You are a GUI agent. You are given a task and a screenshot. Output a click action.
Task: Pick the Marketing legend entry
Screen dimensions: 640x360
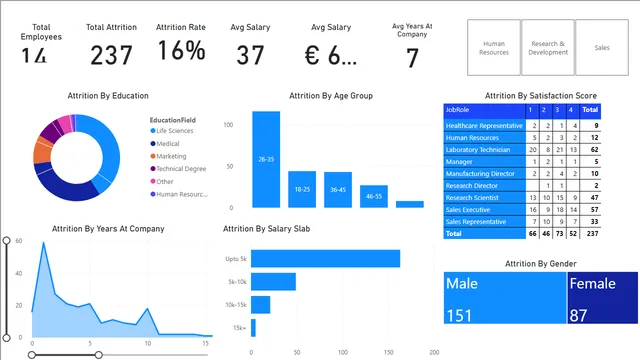(x=168, y=156)
